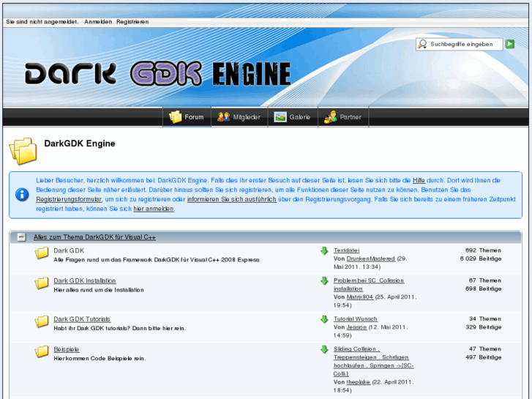This screenshot has height=399, width=532.
Task: Click the Galerie picture icon
Action: coord(280,117)
